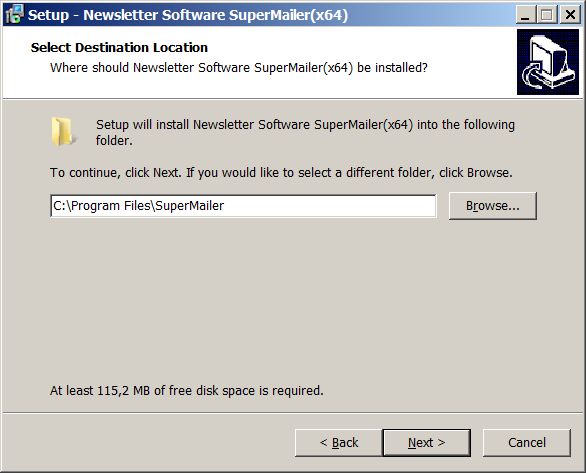
Task: Click the yellow destination folder icon
Action: tap(64, 132)
